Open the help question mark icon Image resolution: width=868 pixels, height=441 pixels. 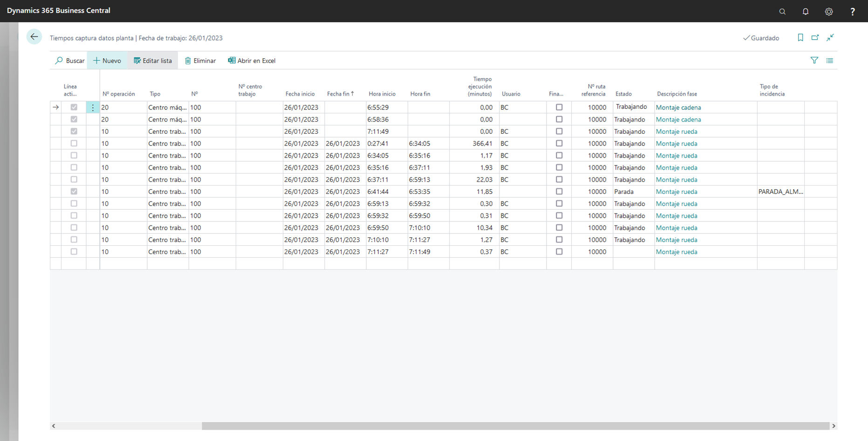point(853,12)
